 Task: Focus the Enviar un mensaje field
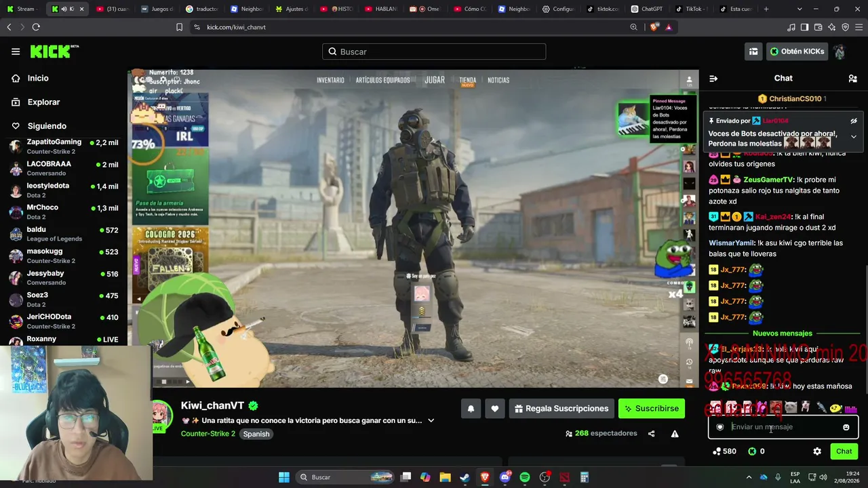pyautogui.click(x=783, y=427)
